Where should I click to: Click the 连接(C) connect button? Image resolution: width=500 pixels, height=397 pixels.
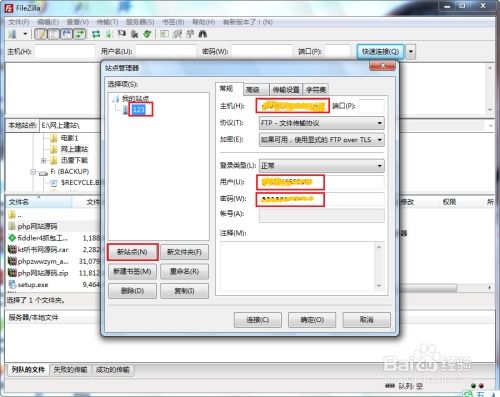point(258,320)
